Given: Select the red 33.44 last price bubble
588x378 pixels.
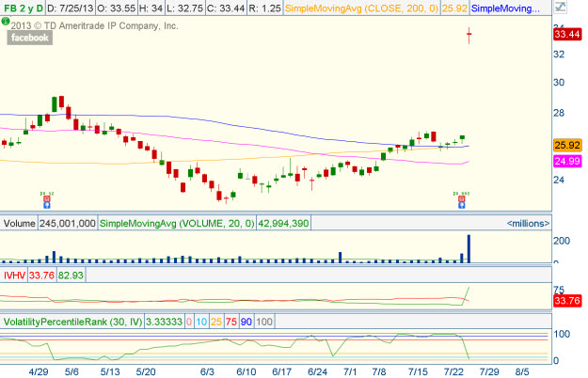Looking at the screenshot, I should click(x=566, y=34).
